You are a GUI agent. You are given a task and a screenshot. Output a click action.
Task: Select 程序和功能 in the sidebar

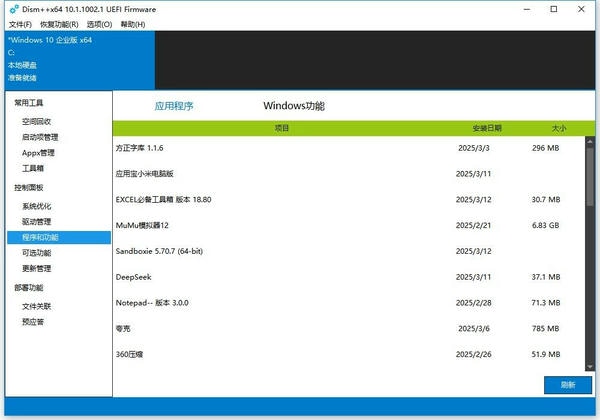click(x=59, y=237)
